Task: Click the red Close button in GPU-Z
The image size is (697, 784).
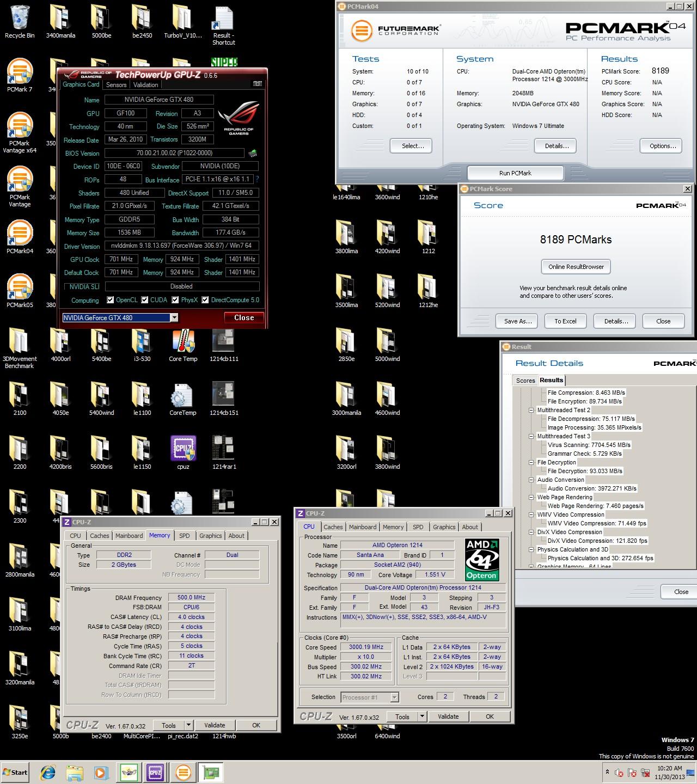Action: tap(244, 317)
